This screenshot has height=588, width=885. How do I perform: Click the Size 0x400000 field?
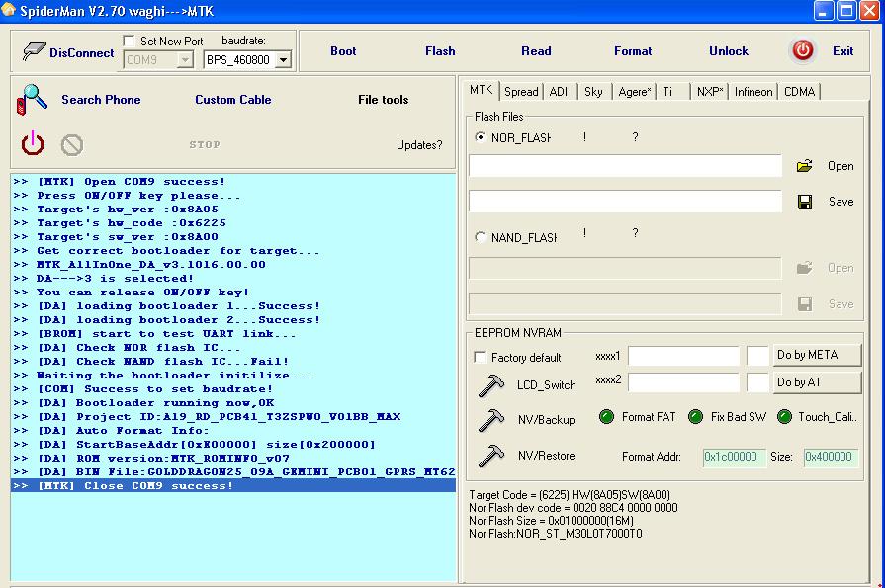pos(831,458)
